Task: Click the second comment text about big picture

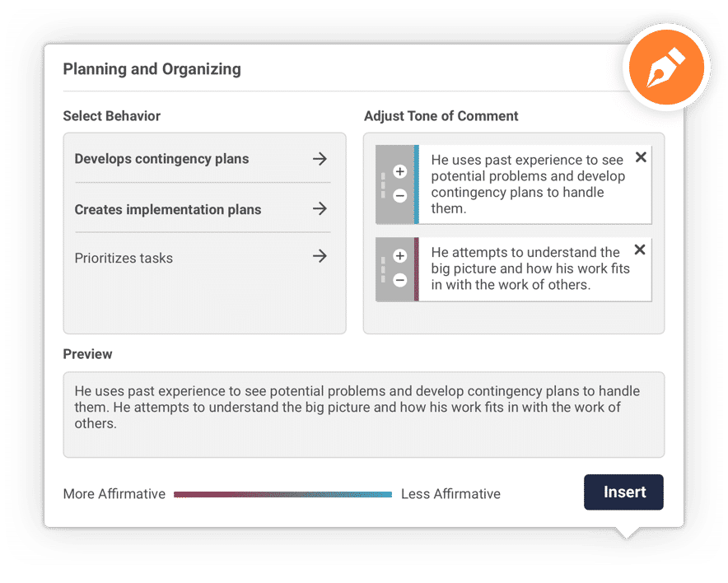Action: click(530, 268)
